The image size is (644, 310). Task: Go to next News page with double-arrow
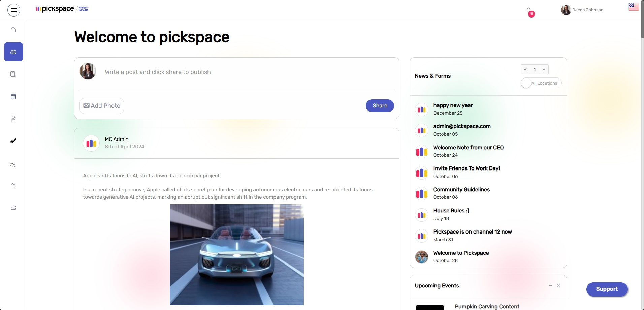(x=544, y=69)
